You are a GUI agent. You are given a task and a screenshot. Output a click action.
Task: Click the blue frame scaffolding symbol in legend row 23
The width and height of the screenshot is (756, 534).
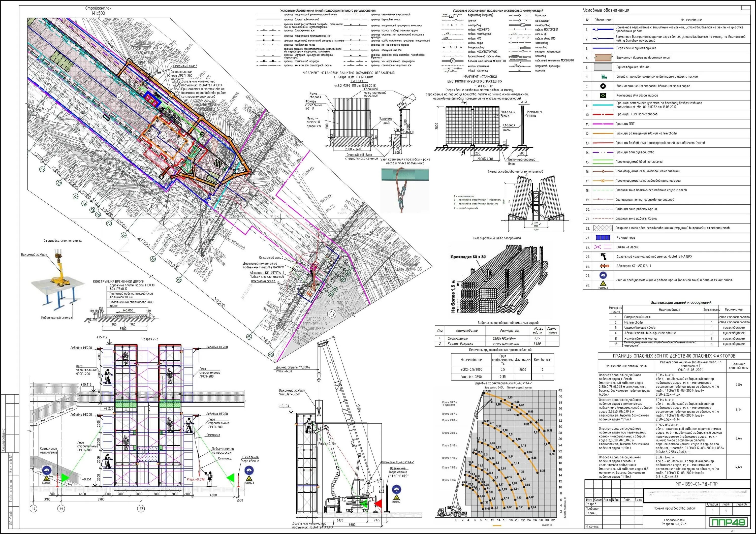coord(603,238)
